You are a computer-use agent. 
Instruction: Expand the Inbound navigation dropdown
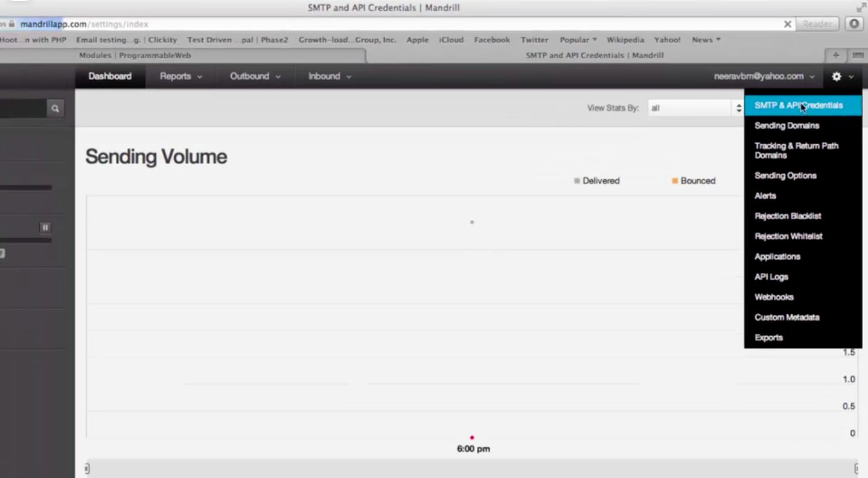click(x=330, y=76)
